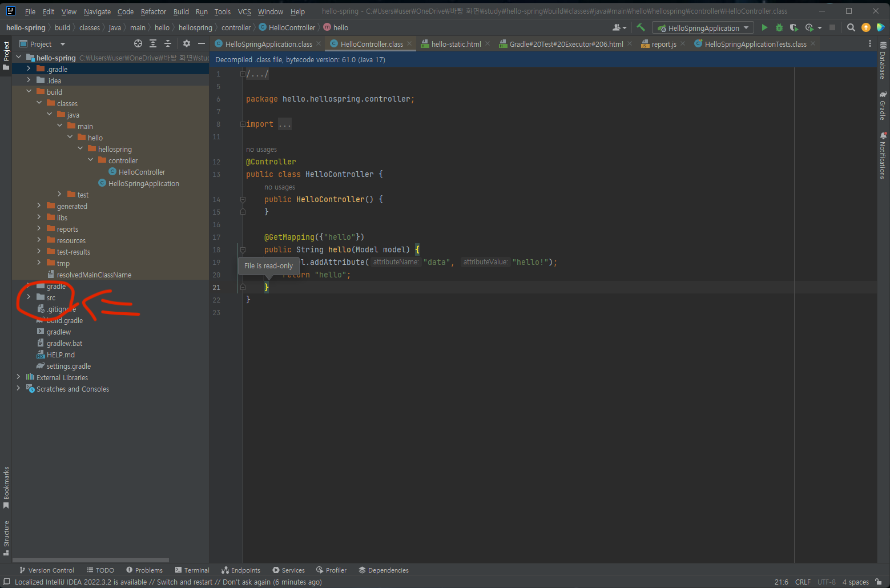This screenshot has height=588, width=890.
Task: Select settings.gradle in the project tree
Action: point(69,366)
